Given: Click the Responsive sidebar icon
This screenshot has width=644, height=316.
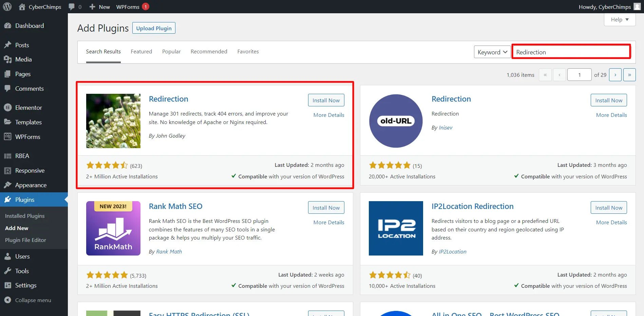Looking at the screenshot, I should pos(7,171).
